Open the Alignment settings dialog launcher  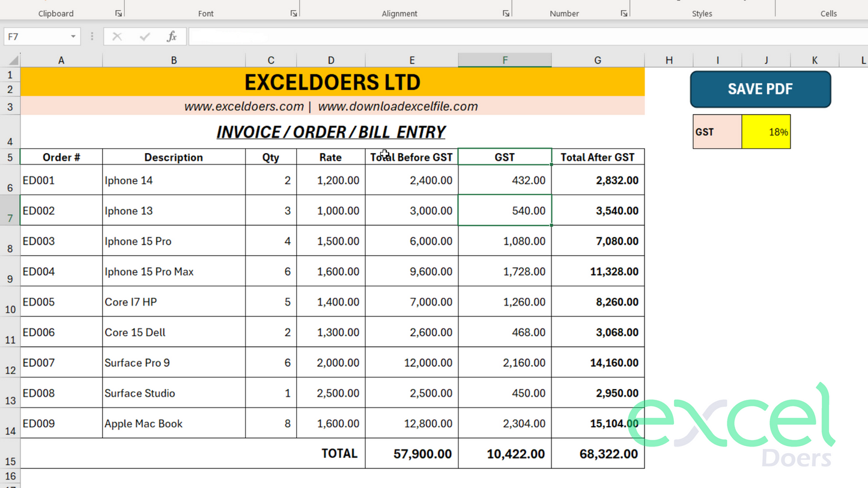pyautogui.click(x=506, y=13)
